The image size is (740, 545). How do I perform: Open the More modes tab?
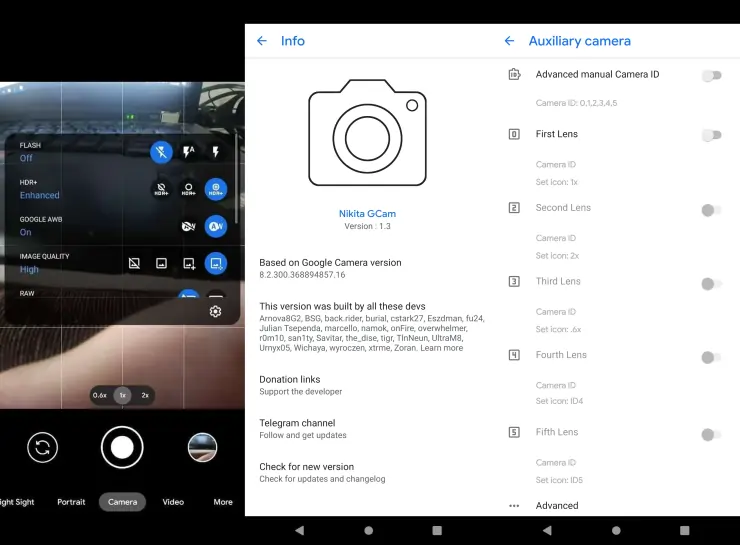[x=223, y=502]
